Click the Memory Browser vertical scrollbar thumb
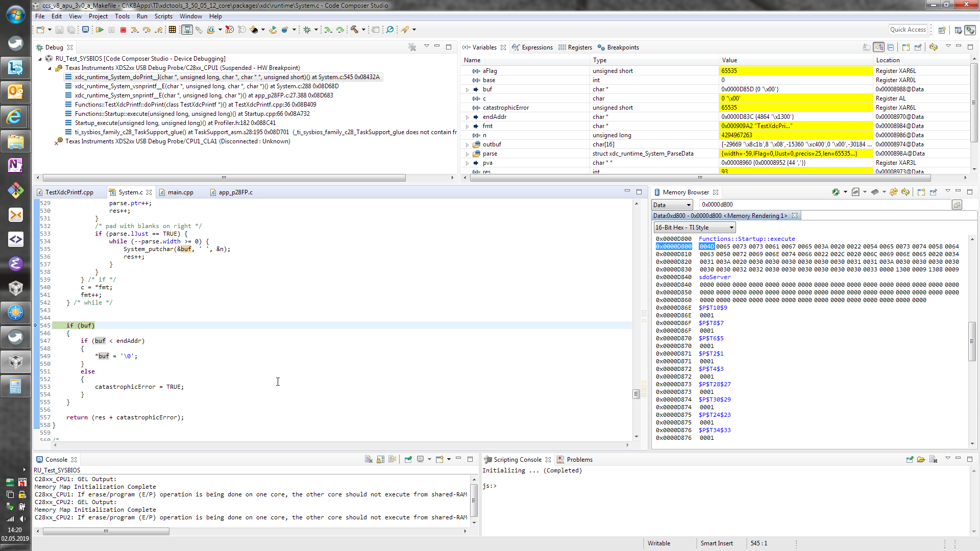 pos(972,341)
